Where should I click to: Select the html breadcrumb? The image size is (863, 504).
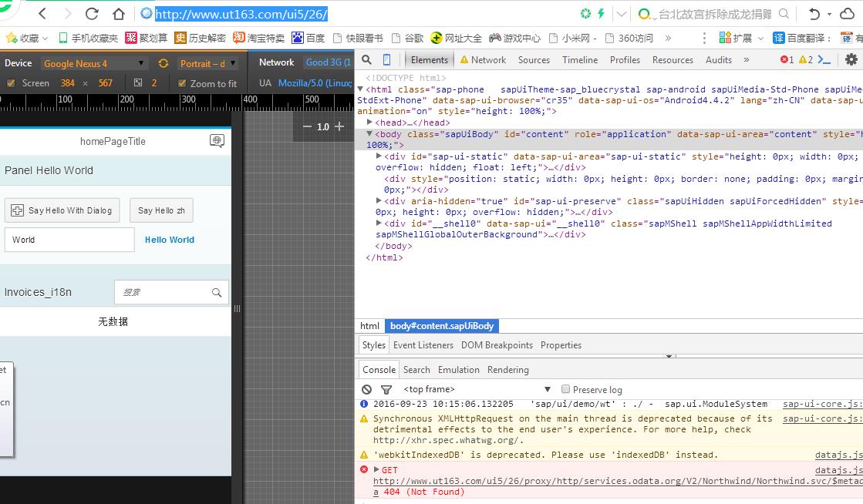click(x=370, y=326)
